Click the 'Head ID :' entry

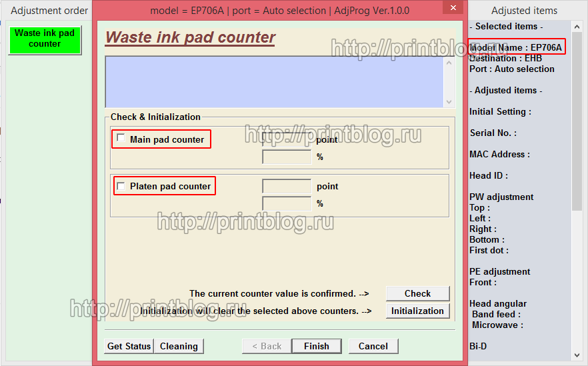(x=489, y=176)
